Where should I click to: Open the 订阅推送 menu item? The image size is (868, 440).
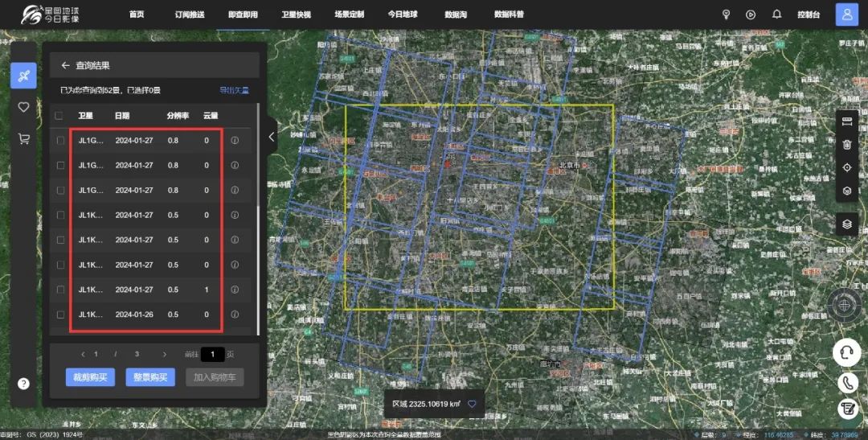pyautogui.click(x=190, y=14)
